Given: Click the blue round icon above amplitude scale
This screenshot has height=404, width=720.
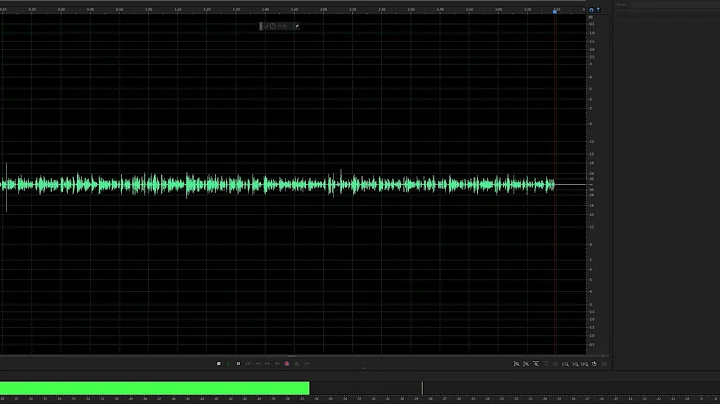Looking at the screenshot, I should coord(591,10).
